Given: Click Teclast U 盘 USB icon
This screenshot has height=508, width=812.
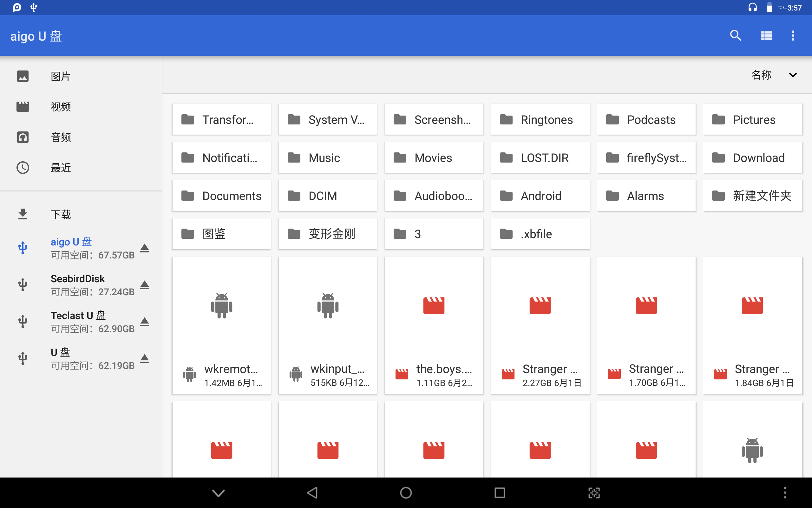Looking at the screenshot, I should 23,322.
